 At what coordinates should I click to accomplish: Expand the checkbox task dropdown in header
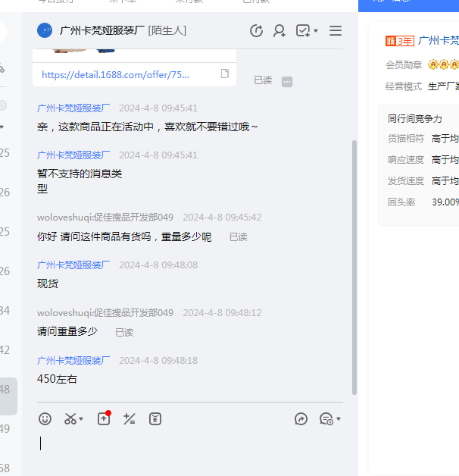(316, 31)
